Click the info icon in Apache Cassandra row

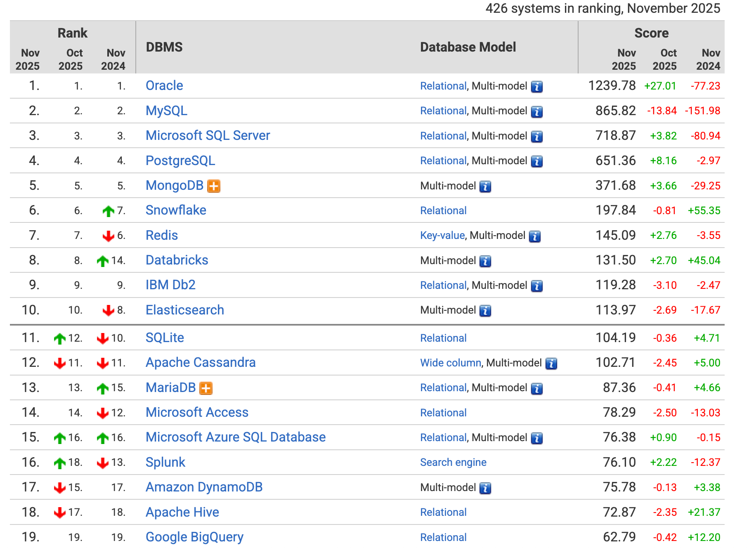coord(551,364)
